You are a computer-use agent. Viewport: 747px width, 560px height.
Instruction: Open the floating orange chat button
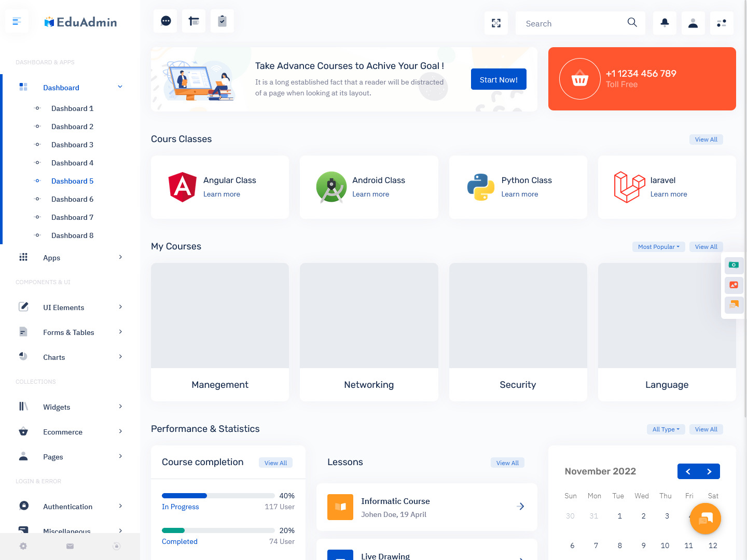point(706,519)
